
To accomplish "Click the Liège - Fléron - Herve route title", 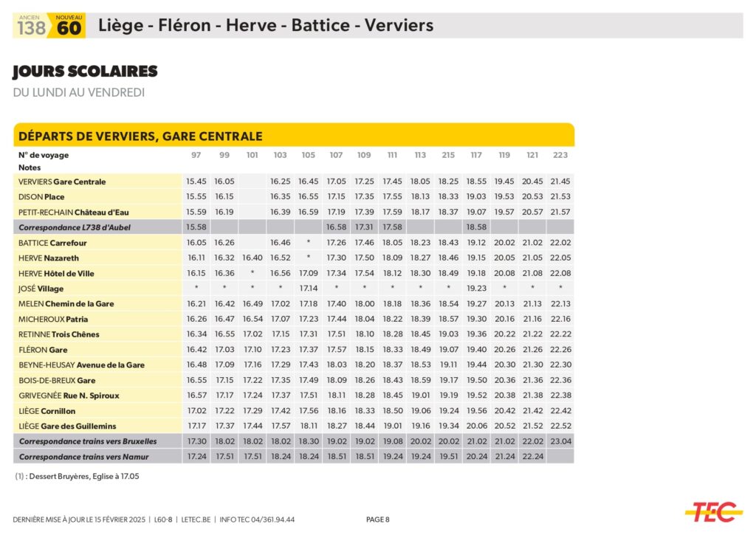I will [x=265, y=26].
